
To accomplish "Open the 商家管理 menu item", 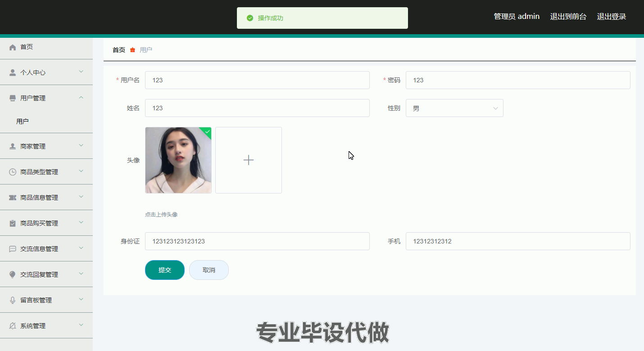I will (x=46, y=146).
